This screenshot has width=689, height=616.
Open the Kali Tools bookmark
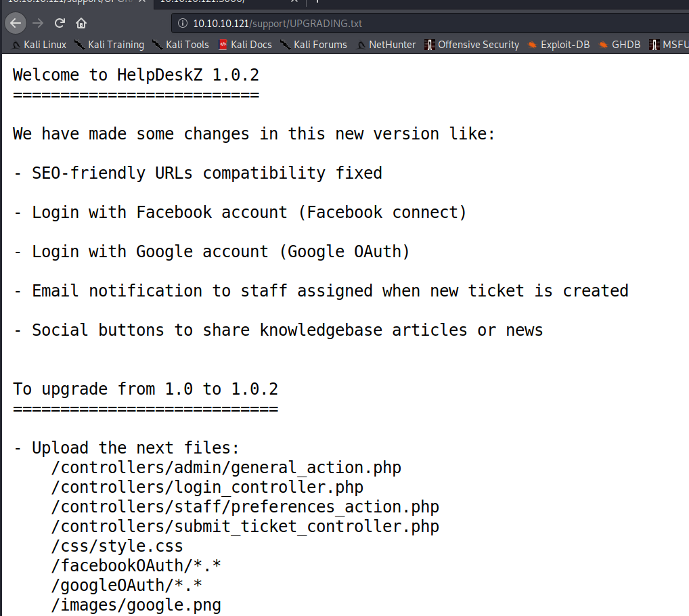(x=181, y=45)
